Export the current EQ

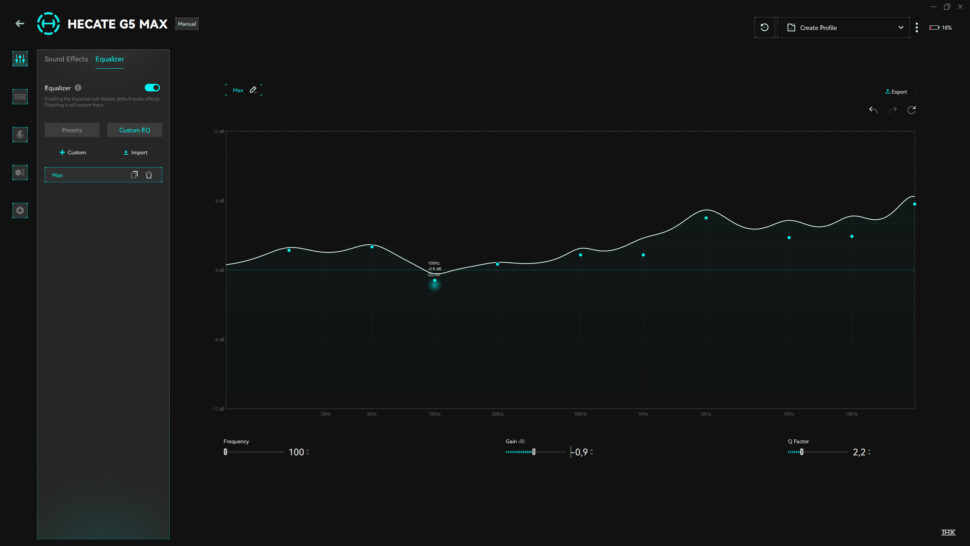tap(896, 92)
